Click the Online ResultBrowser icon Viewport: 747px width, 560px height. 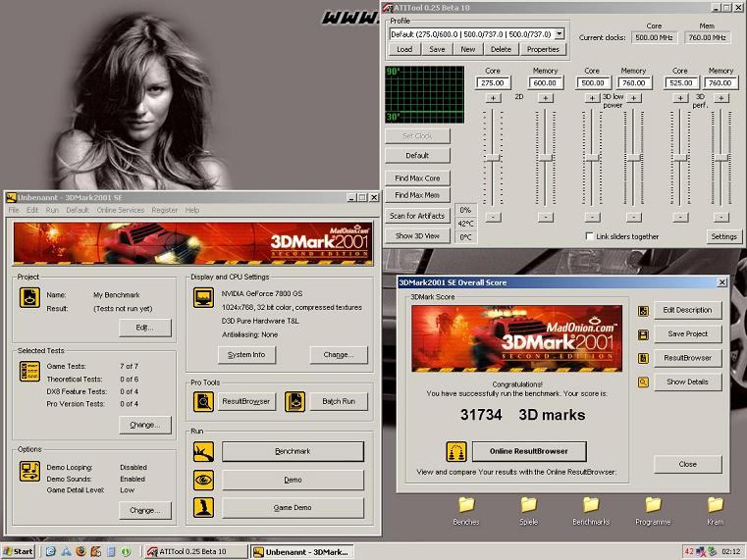click(x=455, y=451)
